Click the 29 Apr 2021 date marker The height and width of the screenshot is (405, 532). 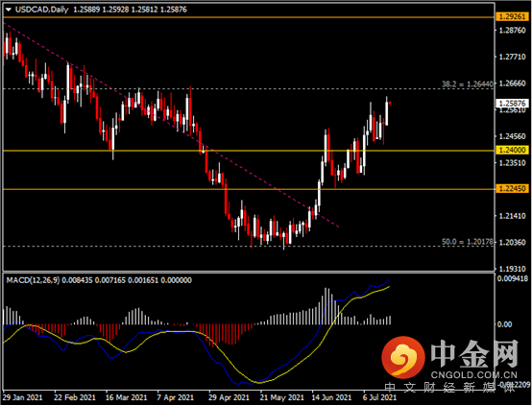(x=229, y=397)
